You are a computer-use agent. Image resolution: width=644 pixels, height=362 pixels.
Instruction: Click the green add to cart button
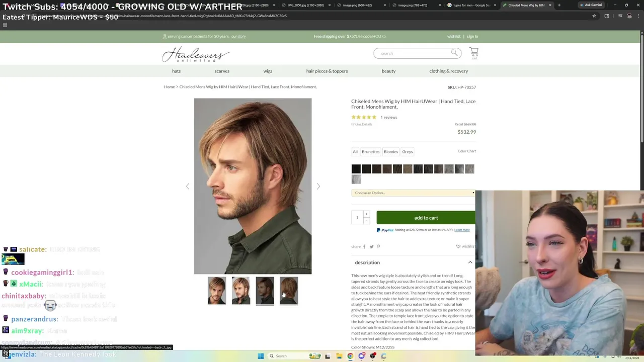tap(426, 218)
